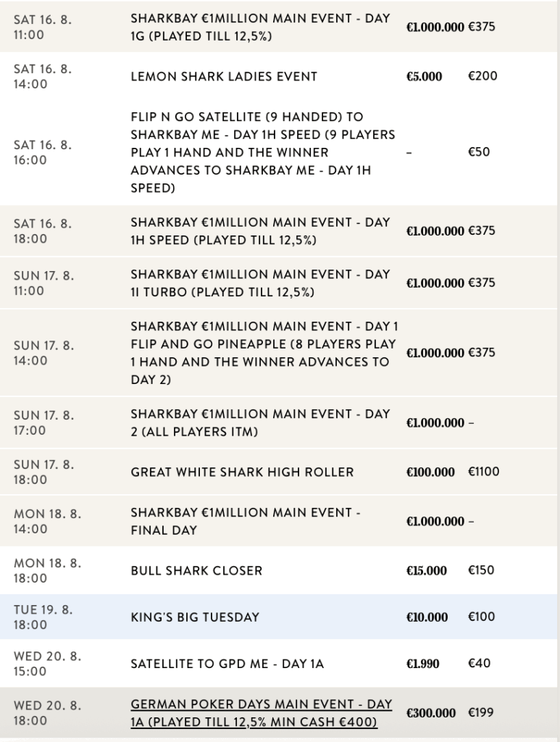The image size is (560, 742).
Task: Select the Lemon Shark Ladies Event row
Action: point(224,76)
